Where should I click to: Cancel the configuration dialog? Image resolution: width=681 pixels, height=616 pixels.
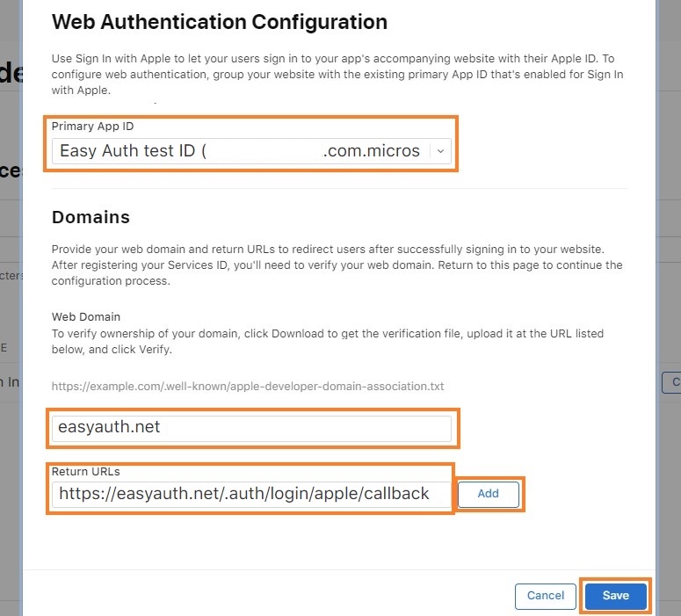tap(545, 596)
